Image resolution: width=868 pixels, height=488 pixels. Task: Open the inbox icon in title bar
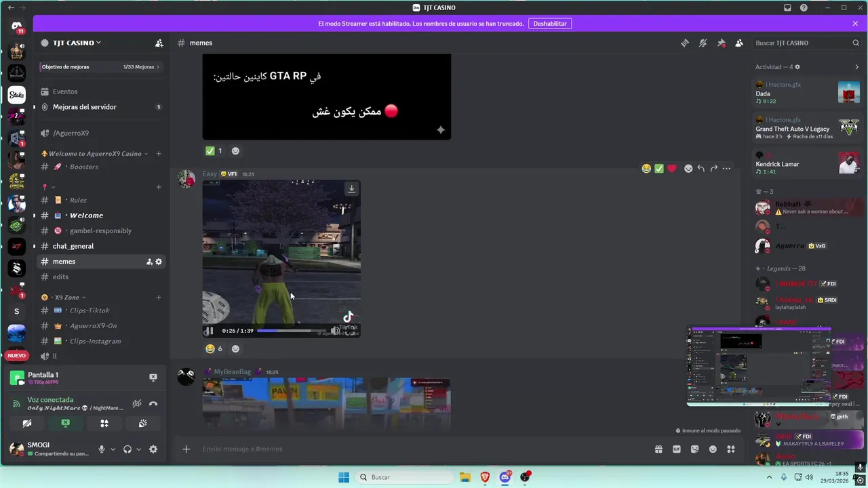click(787, 7)
